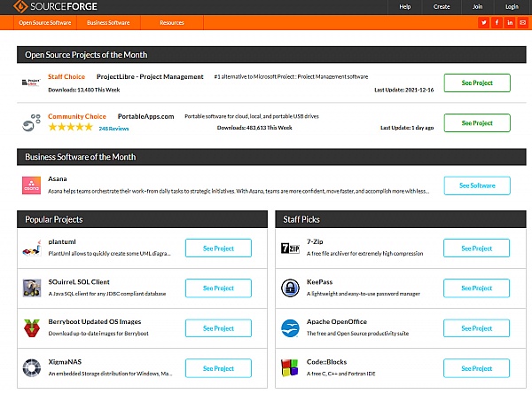Screen dimensions: 532x394
Task: Open the Open Source Software menu
Action: 45,22
